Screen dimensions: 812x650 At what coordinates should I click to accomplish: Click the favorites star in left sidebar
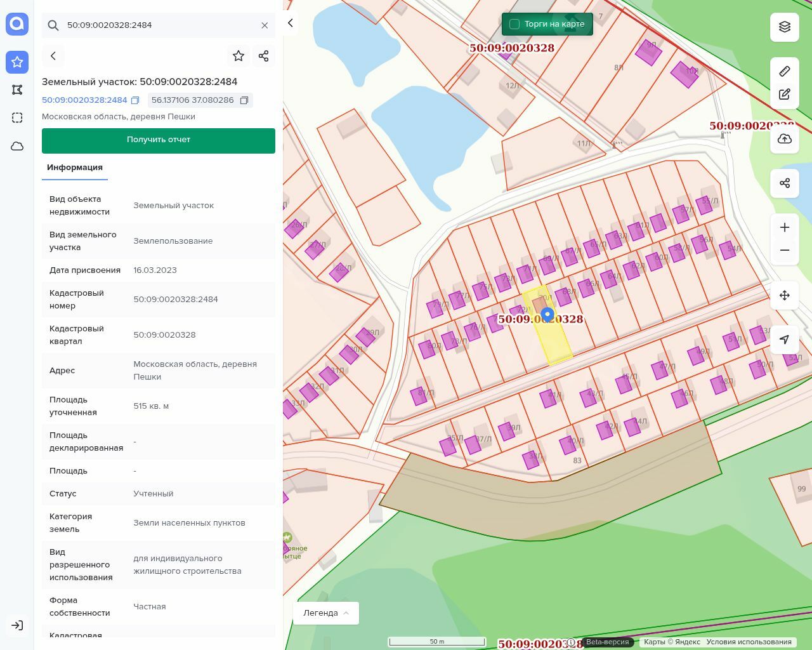point(17,62)
